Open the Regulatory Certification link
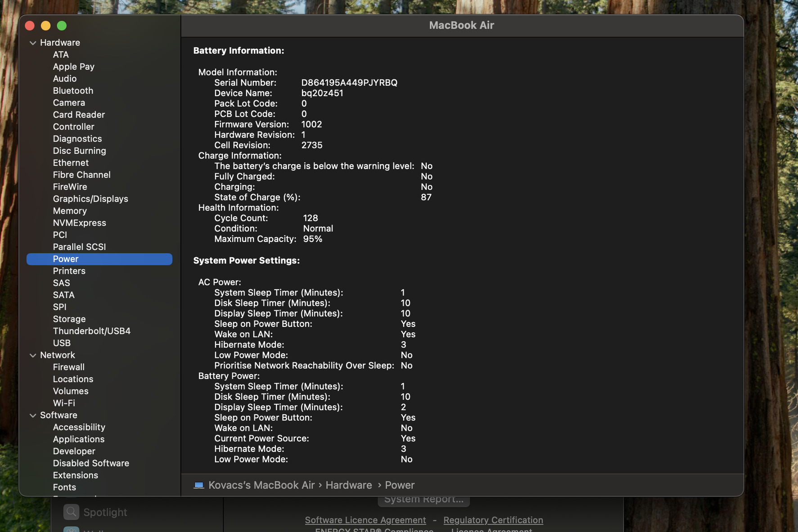 pyautogui.click(x=493, y=520)
